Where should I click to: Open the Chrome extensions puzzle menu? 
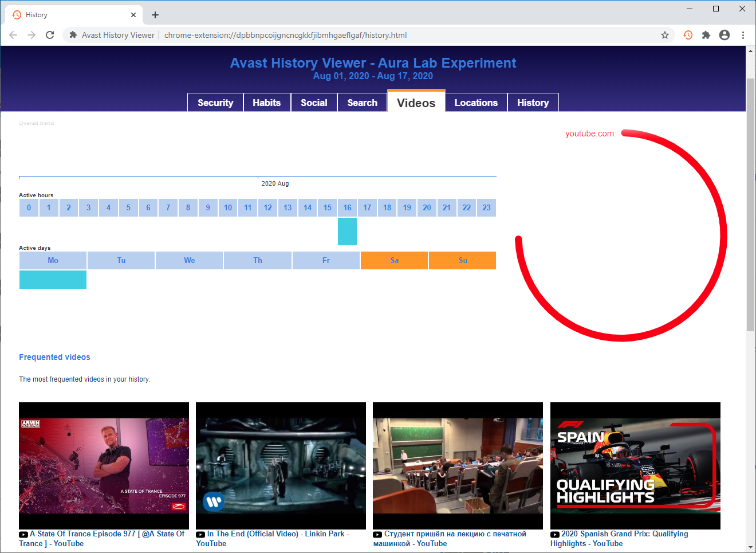tap(706, 35)
